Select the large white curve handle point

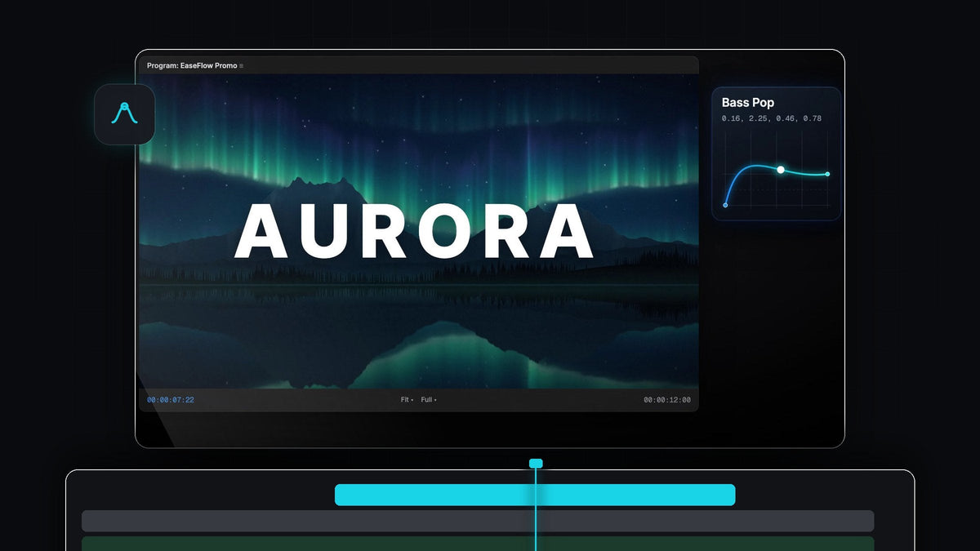[781, 170]
